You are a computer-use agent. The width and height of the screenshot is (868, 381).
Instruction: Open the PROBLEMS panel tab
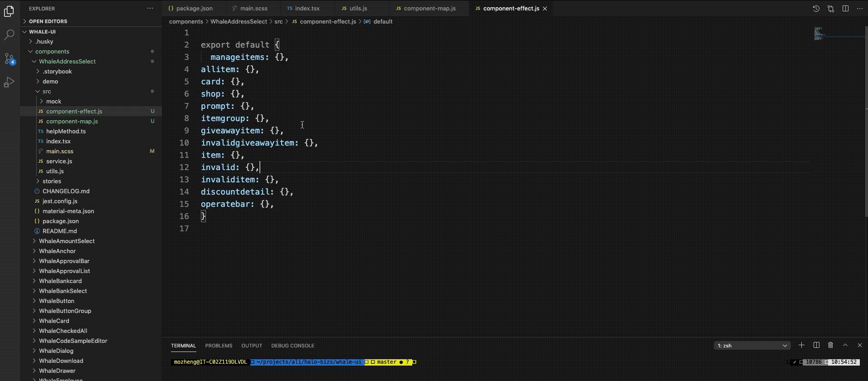tap(219, 346)
